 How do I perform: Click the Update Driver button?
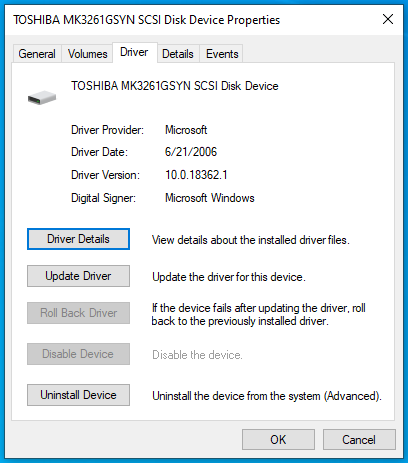pos(78,276)
